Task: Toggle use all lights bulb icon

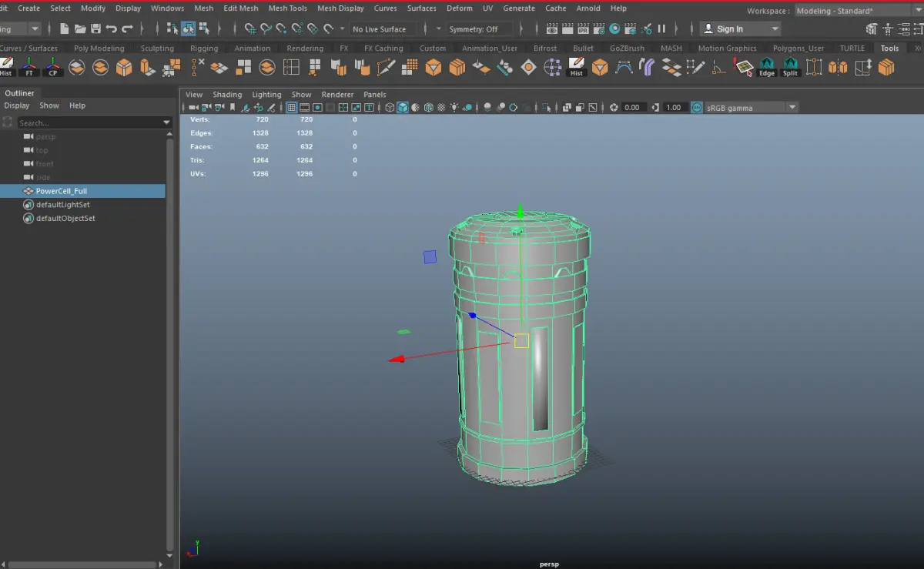Action: 455,108
